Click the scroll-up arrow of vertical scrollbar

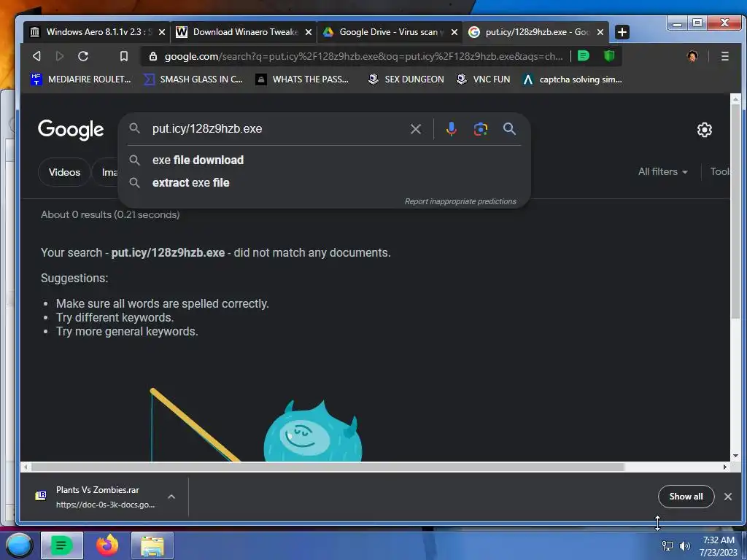point(735,98)
